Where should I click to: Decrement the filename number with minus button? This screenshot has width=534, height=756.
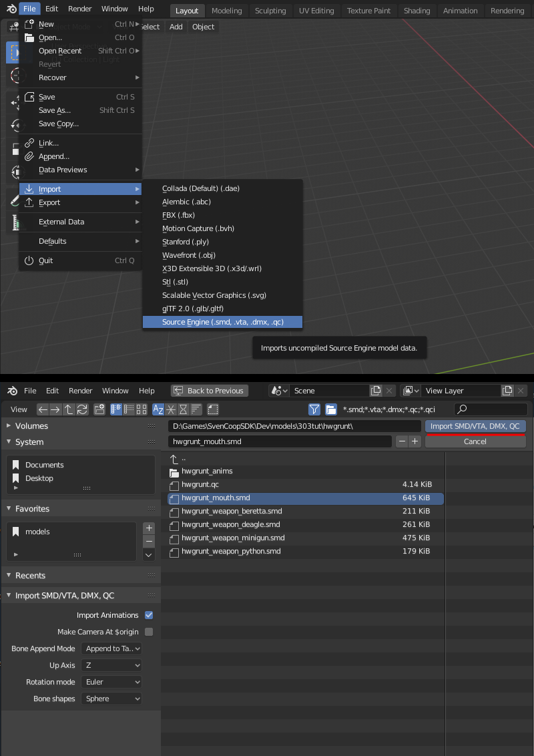[x=402, y=441]
